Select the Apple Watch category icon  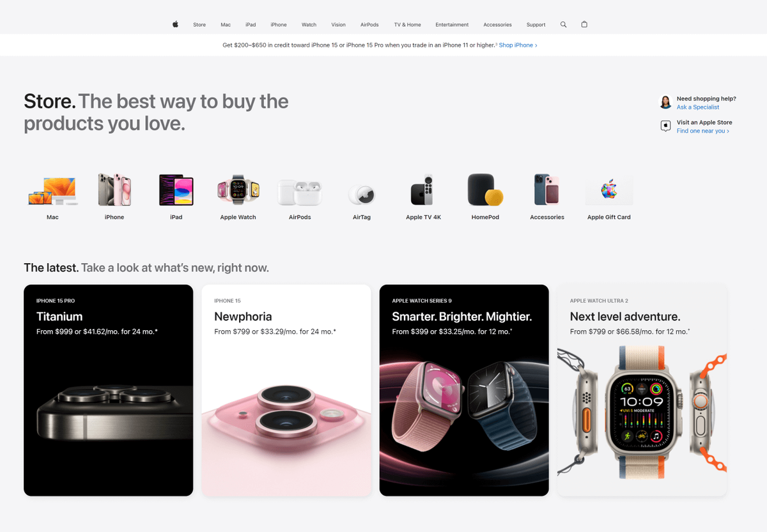[x=238, y=190]
